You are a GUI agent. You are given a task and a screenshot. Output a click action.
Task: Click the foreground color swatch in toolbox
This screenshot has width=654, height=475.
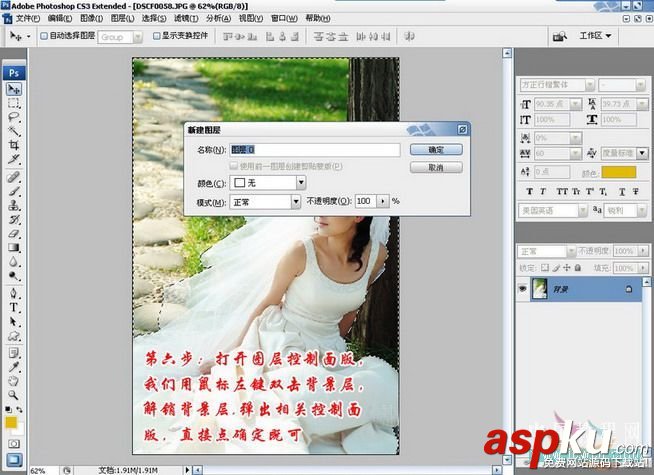point(11,422)
